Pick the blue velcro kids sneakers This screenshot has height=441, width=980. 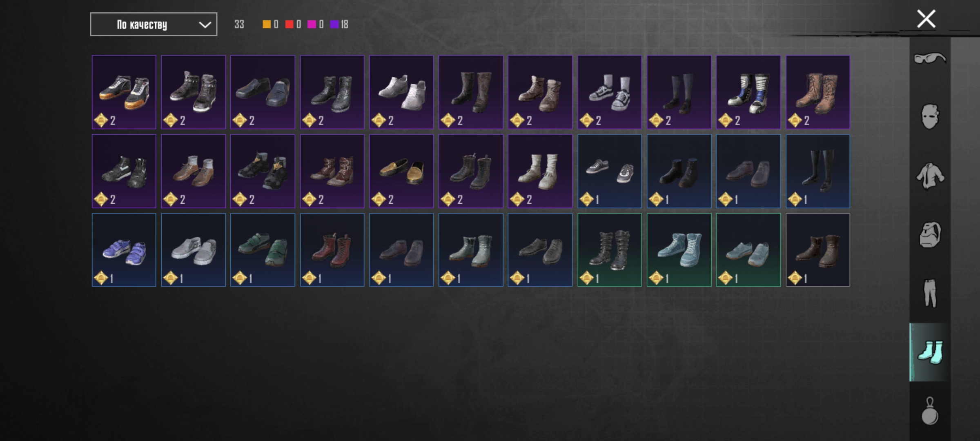point(124,250)
